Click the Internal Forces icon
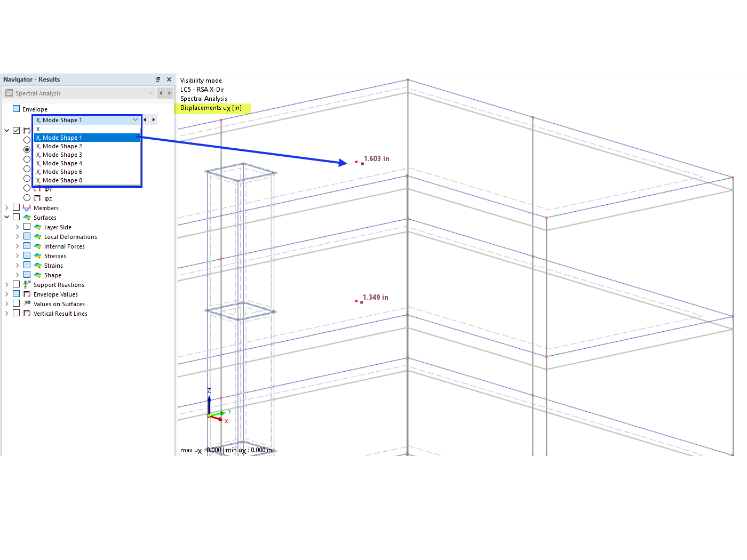Image resolution: width=747 pixels, height=560 pixels. pos(37,246)
